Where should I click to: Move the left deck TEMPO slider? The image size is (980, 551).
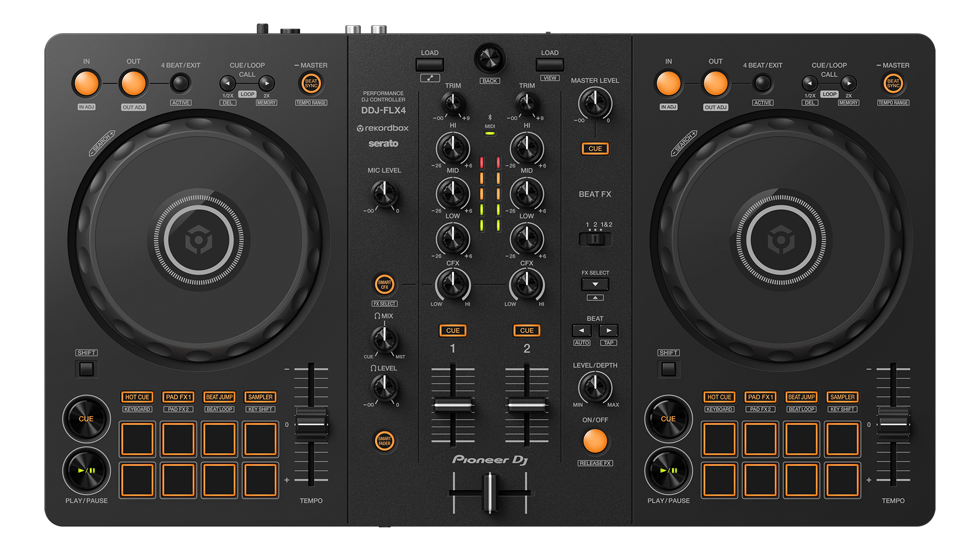pos(311,424)
